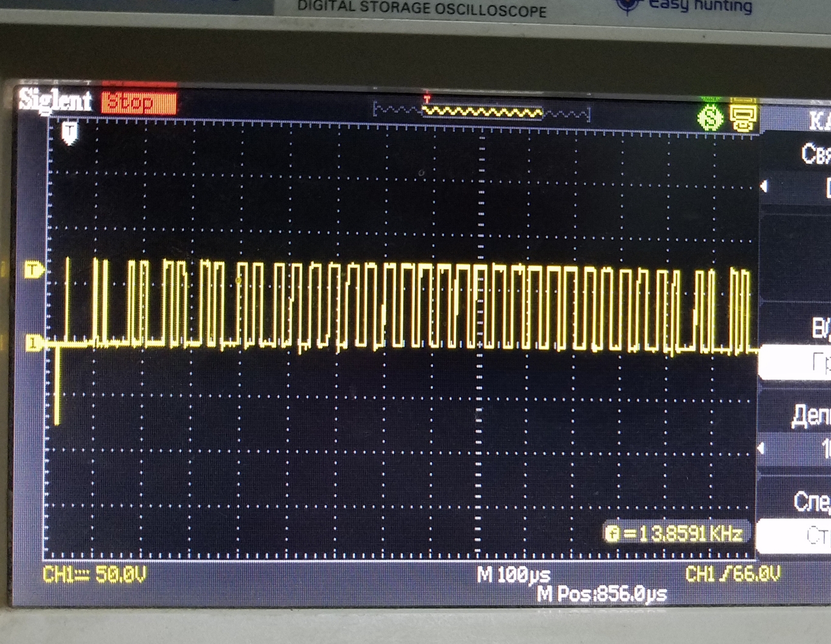Click the green USB device status icon
The image size is (831, 644).
click(x=709, y=117)
